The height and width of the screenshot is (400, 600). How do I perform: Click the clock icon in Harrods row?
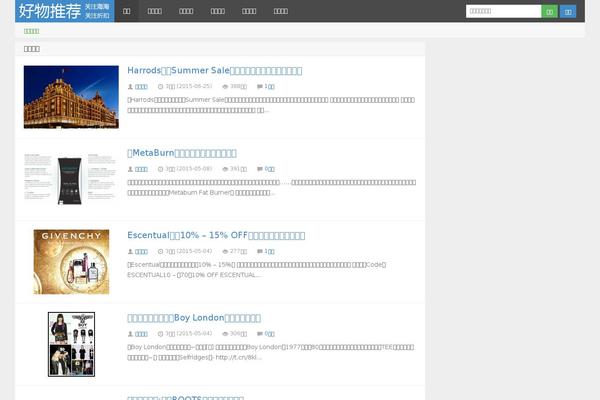pos(161,87)
